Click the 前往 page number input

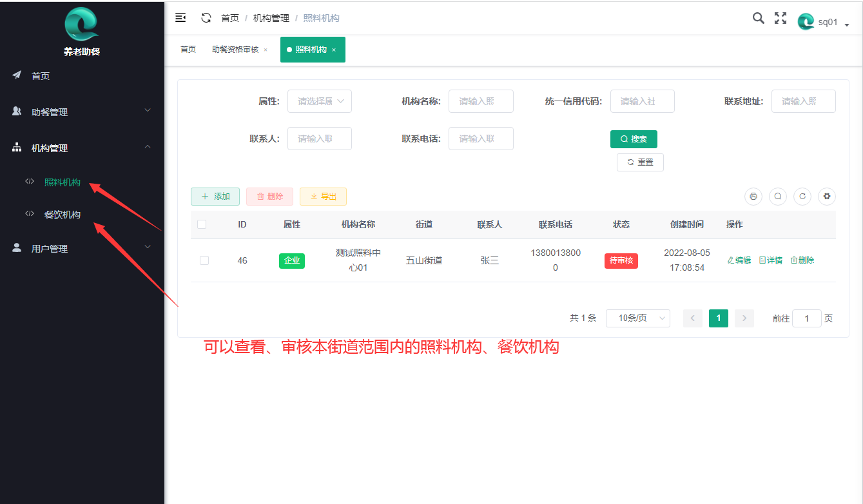click(807, 318)
